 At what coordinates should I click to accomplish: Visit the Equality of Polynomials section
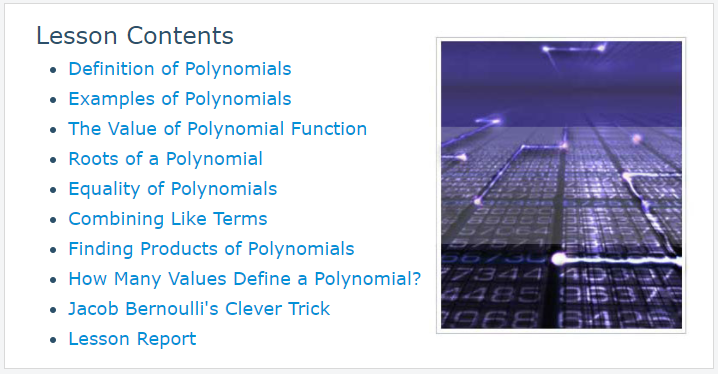pyautogui.click(x=173, y=189)
